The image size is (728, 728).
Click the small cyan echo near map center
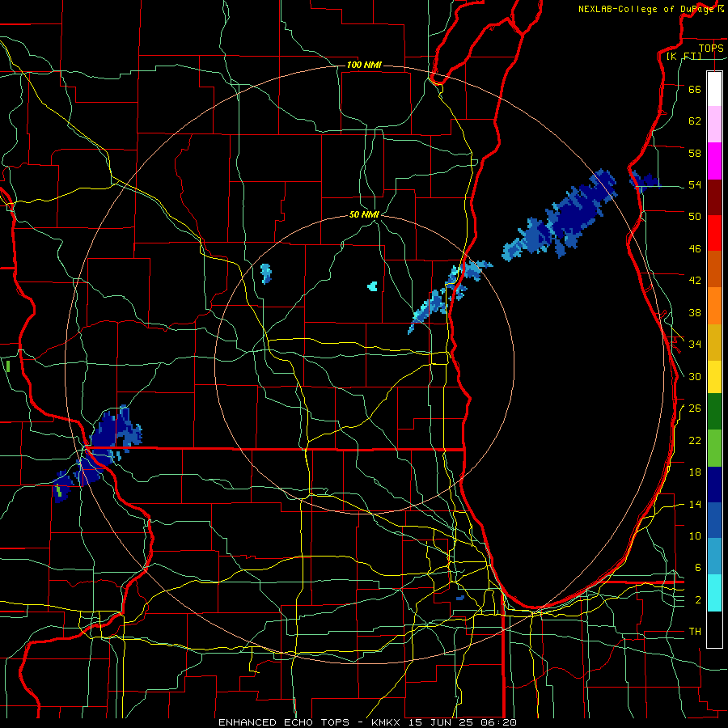coord(372,286)
